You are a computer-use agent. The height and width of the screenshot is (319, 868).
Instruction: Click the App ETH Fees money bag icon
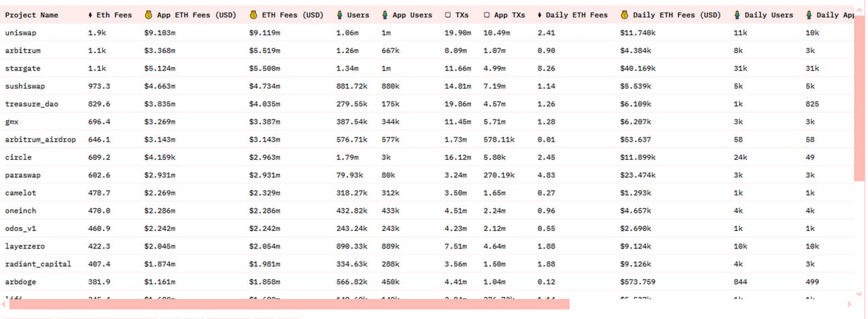[148, 15]
